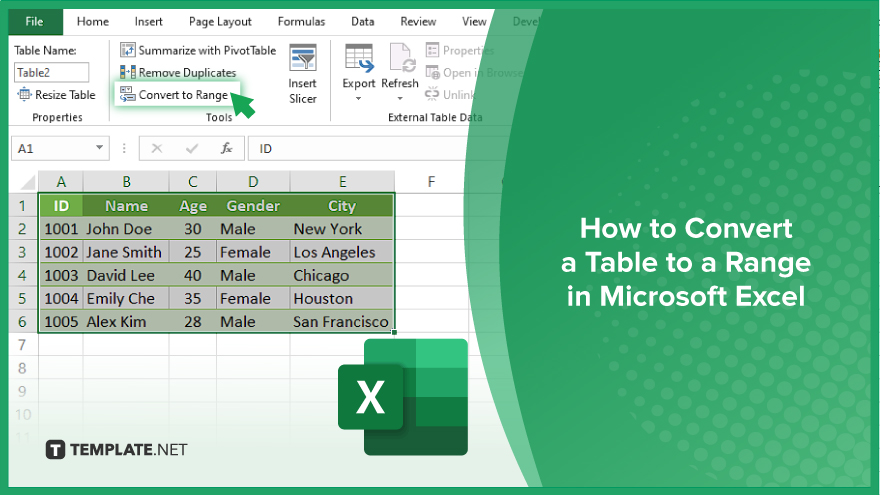Click cell containing Houston
880x495 pixels.
click(x=342, y=299)
